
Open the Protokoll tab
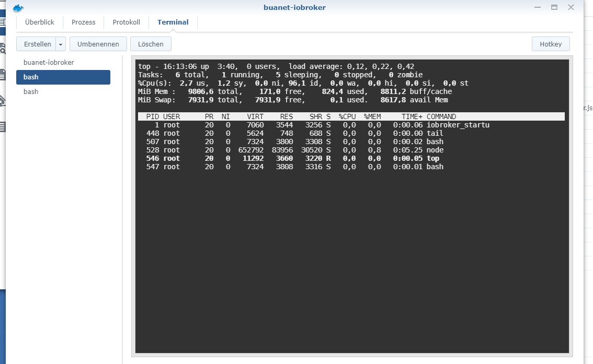127,22
